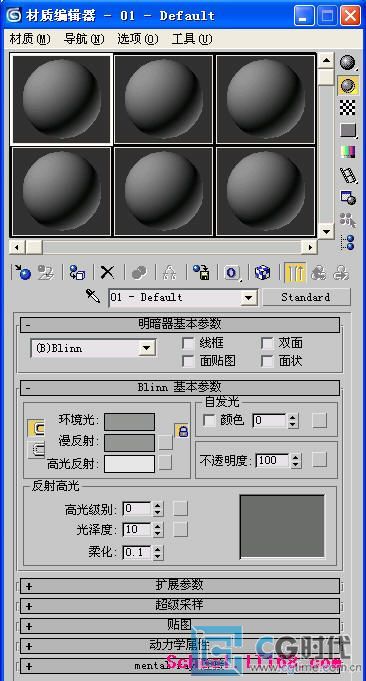
Task: Click the 高光反射 color swatch
Action: (129, 464)
